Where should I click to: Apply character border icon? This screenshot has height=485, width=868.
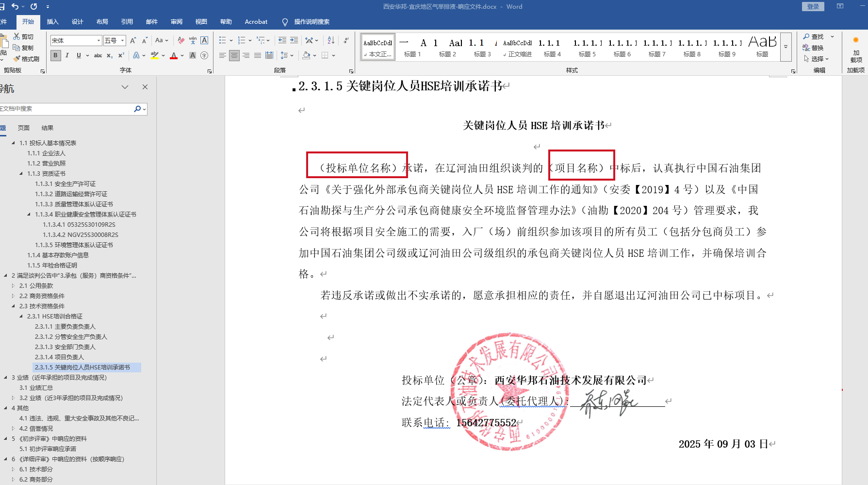tap(204, 40)
